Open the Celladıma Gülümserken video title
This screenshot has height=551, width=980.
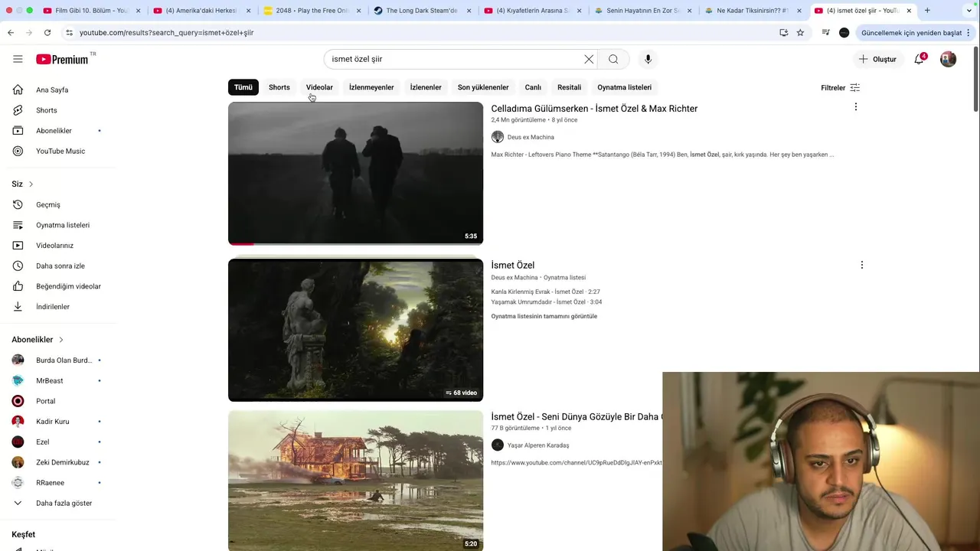pos(594,109)
